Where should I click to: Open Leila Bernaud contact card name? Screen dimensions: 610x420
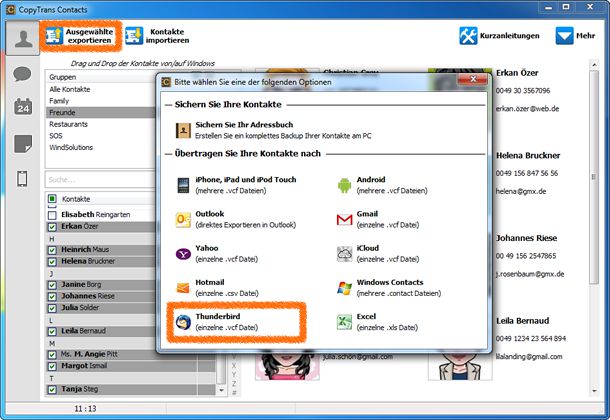pyautogui.click(x=522, y=321)
